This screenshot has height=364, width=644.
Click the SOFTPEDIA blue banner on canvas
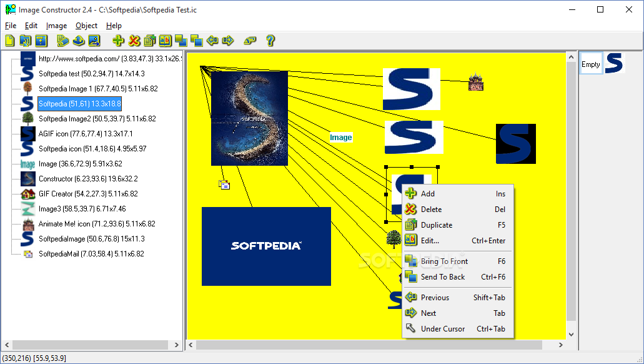[266, 246]
